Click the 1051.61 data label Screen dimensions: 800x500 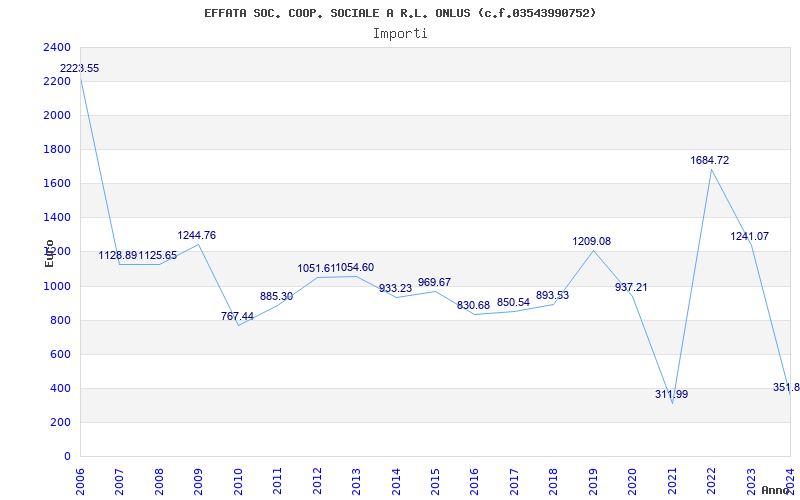tap(316, 268)
